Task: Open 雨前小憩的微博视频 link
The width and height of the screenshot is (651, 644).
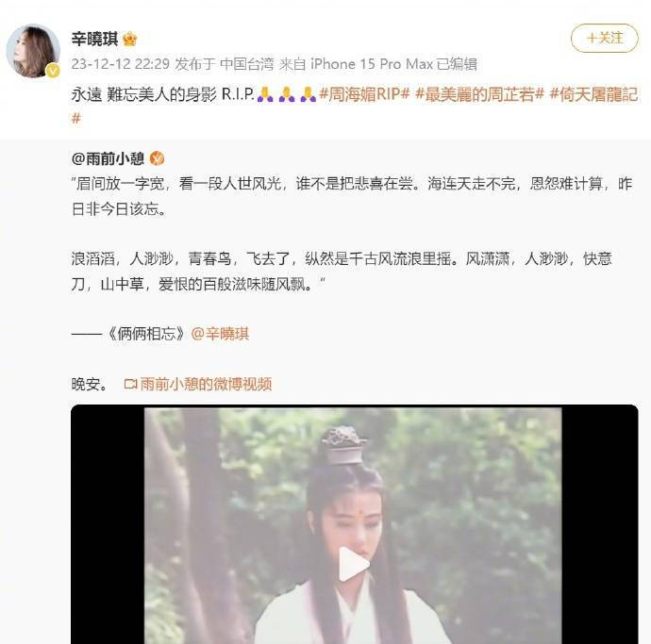Action: (x=206, y=385)
